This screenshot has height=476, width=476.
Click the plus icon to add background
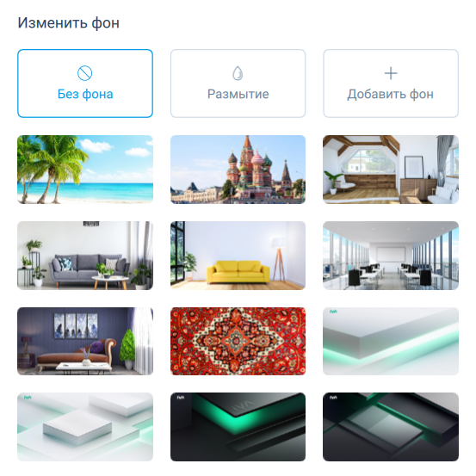(391, 73)
